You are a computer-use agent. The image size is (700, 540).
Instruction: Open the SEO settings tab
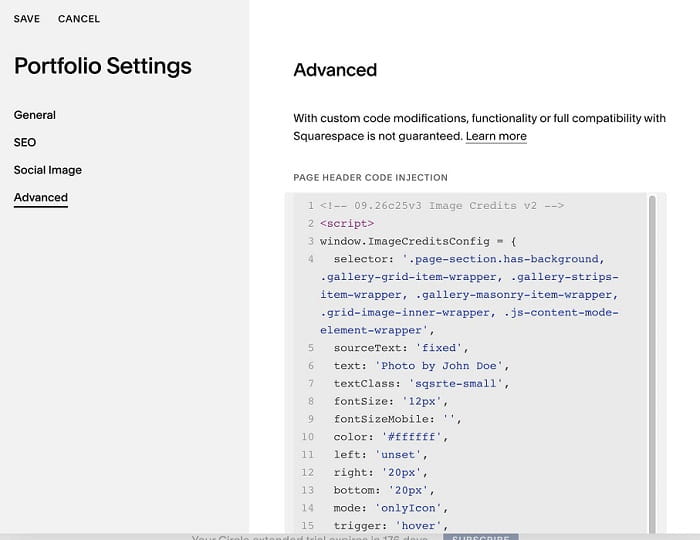point(25,142)
